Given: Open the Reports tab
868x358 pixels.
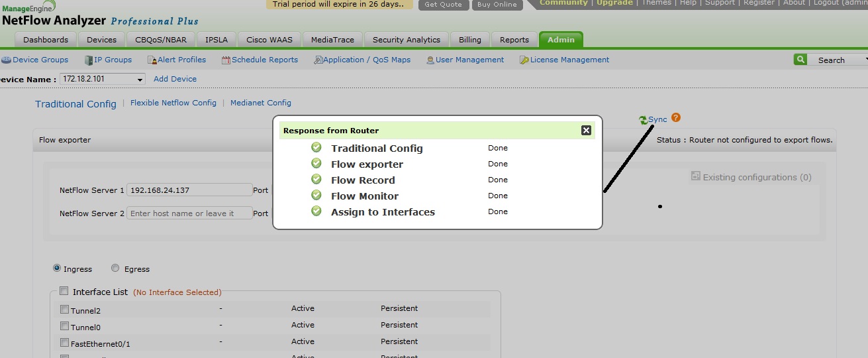Looking at the screenshot, I should coord(514,40).
